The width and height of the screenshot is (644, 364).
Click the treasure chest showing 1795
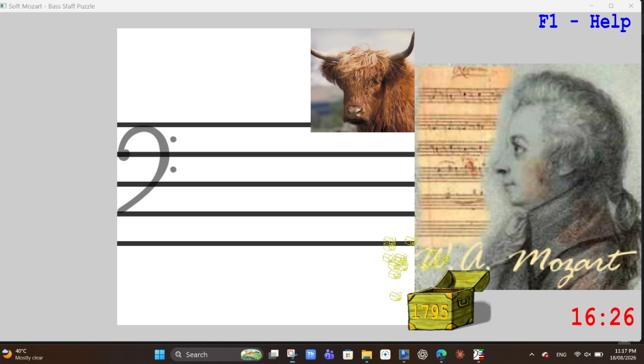point(448,301)
